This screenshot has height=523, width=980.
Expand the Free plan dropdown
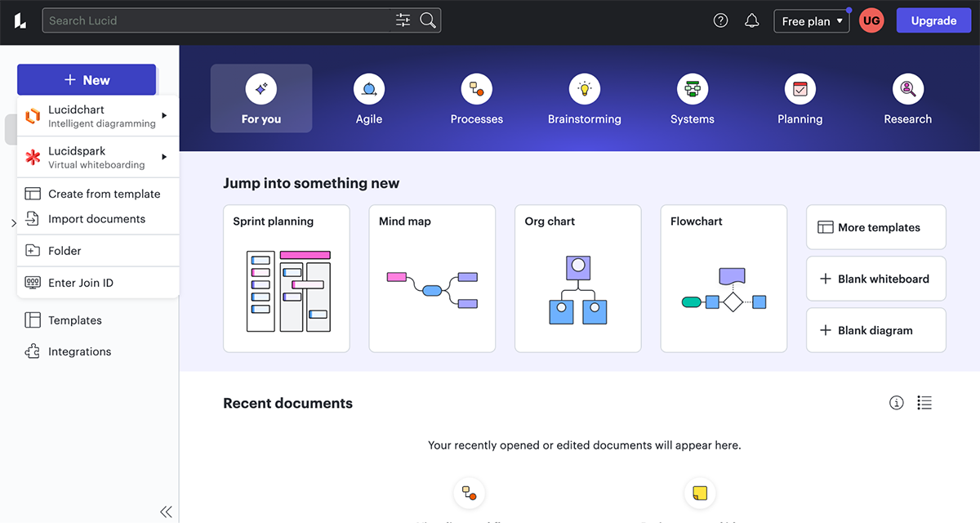click(x=811, y=21)
